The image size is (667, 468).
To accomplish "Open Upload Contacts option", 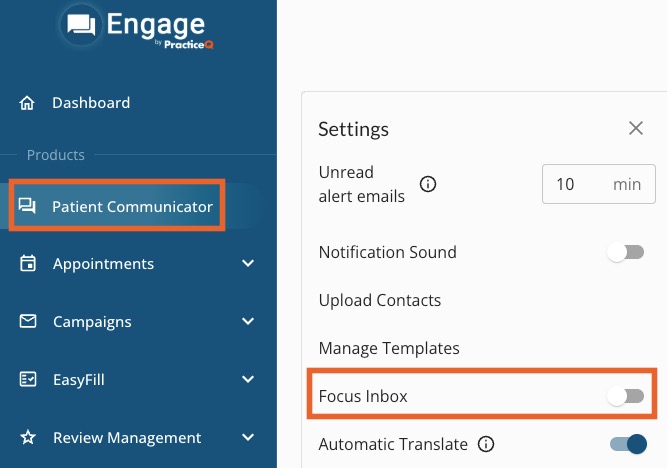I will click(x=379, y=300).
